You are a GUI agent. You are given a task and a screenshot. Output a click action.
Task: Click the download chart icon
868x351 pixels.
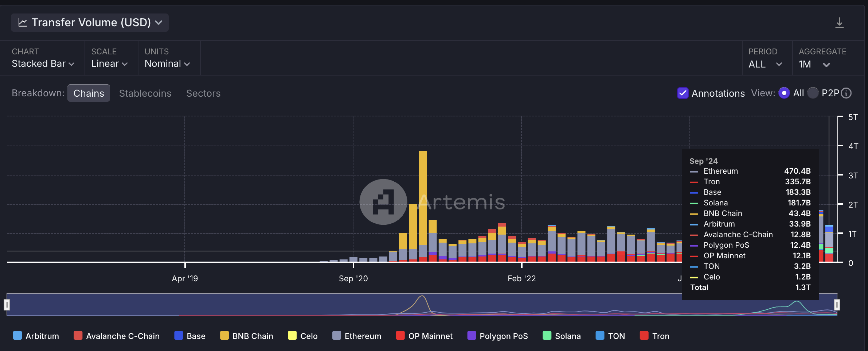click(x=839, y=23)
